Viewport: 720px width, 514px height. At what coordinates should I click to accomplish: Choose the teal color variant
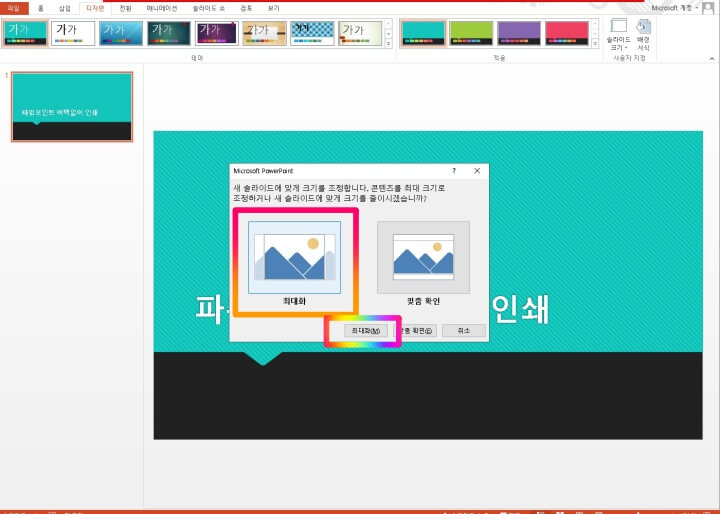(423, 34)
